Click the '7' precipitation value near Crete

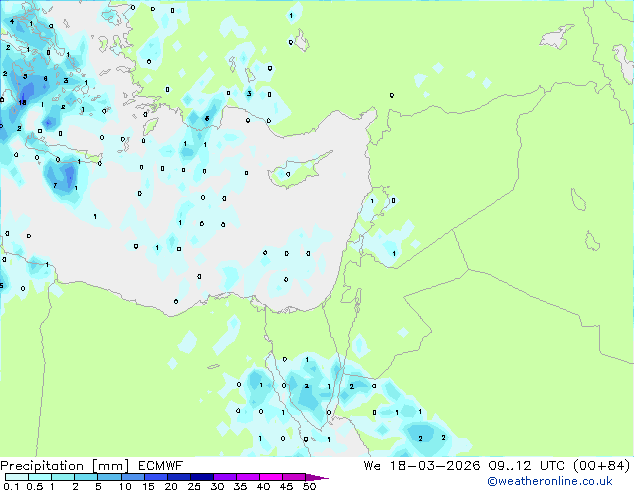(55, 186)
